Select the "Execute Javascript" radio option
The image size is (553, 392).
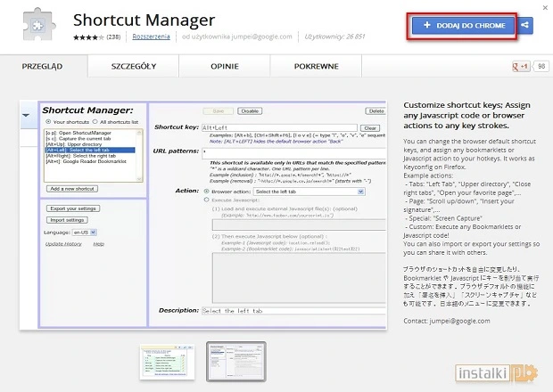tap(207, 202)
